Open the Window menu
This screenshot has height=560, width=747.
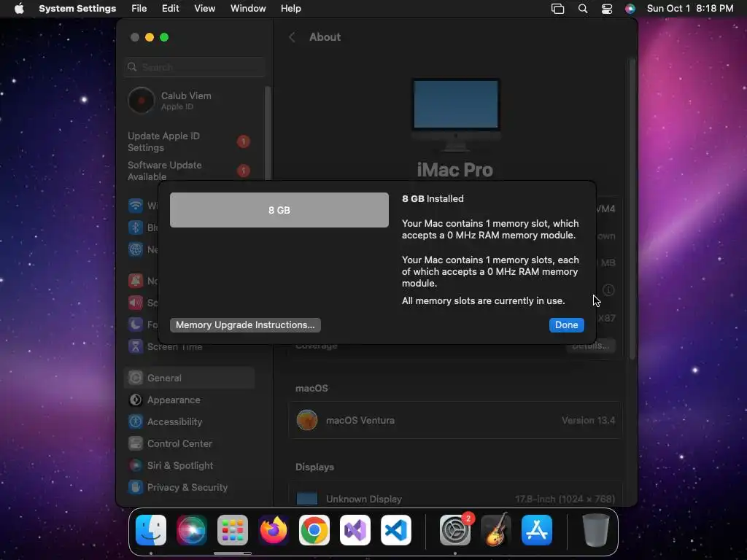pos(248,9)
